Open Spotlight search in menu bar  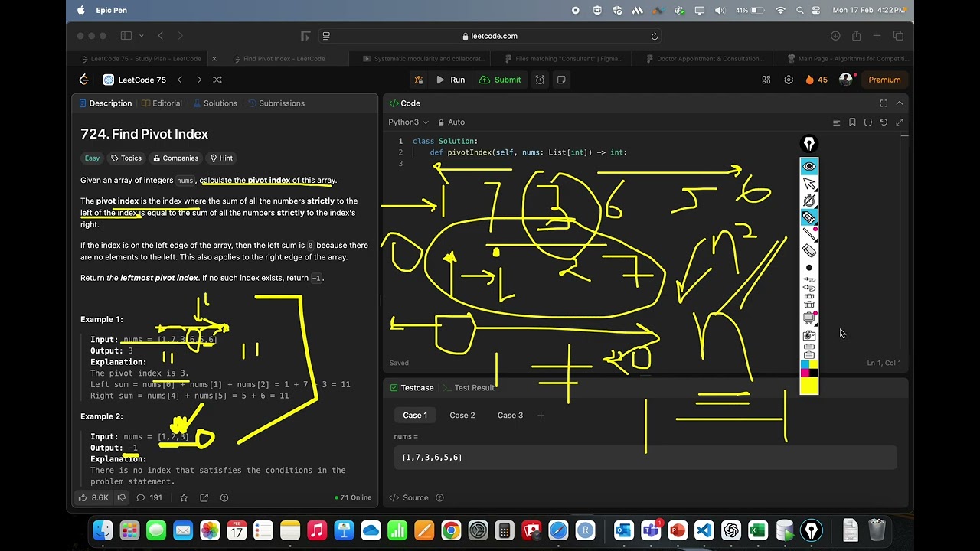[x=800, y=11]
